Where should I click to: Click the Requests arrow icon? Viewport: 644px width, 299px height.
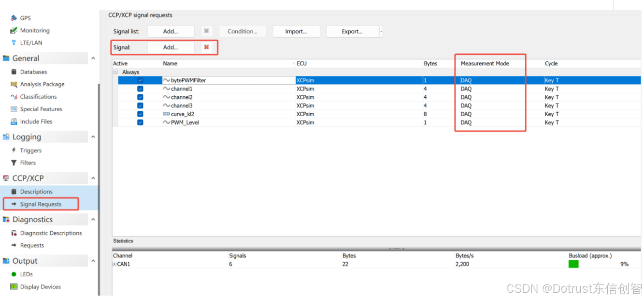point(14,245)
